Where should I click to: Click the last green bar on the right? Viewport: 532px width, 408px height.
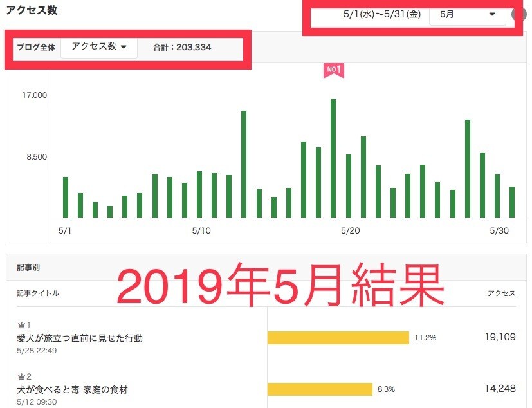(512, 202)
